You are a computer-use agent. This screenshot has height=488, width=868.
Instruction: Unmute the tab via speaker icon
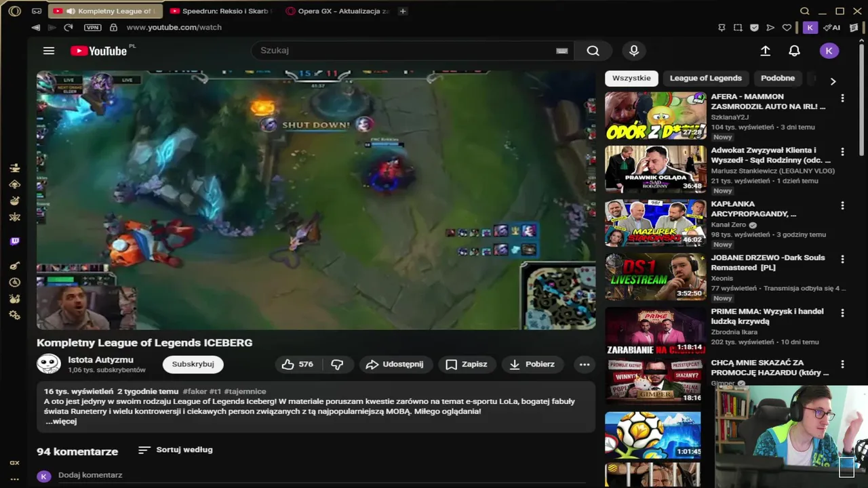71,12
